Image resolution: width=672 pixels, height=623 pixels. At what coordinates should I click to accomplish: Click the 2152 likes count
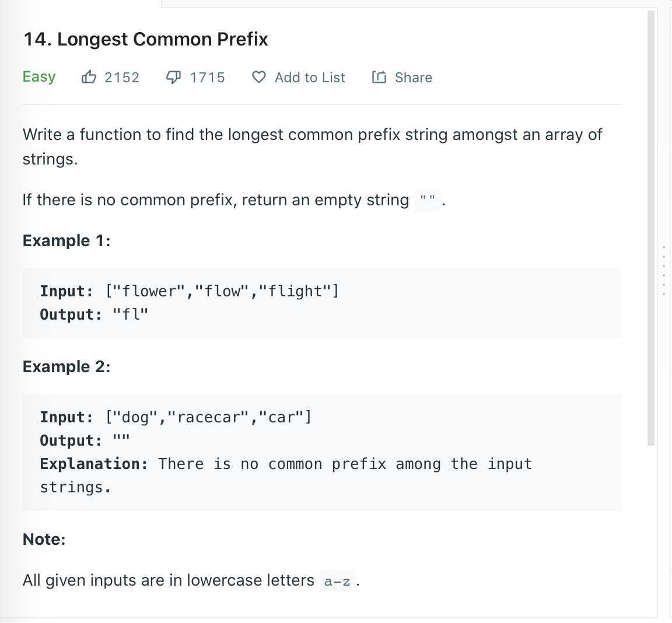click(122, 78)
